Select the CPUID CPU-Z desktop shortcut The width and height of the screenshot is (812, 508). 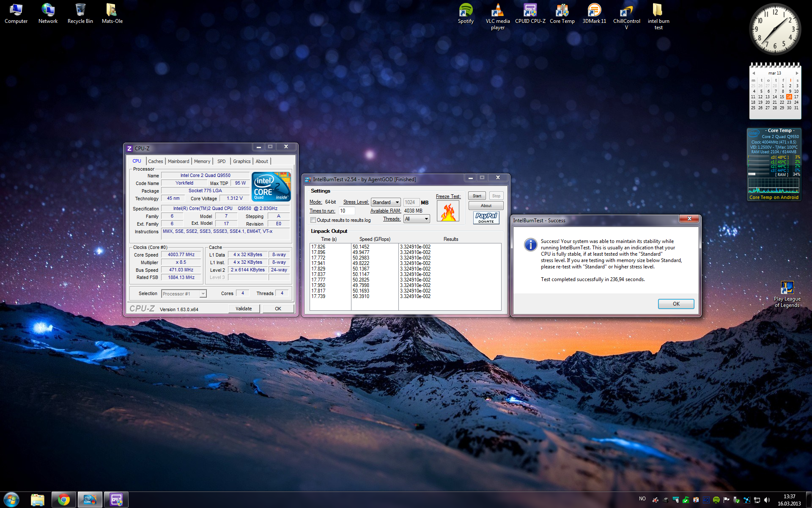[530, 14]
